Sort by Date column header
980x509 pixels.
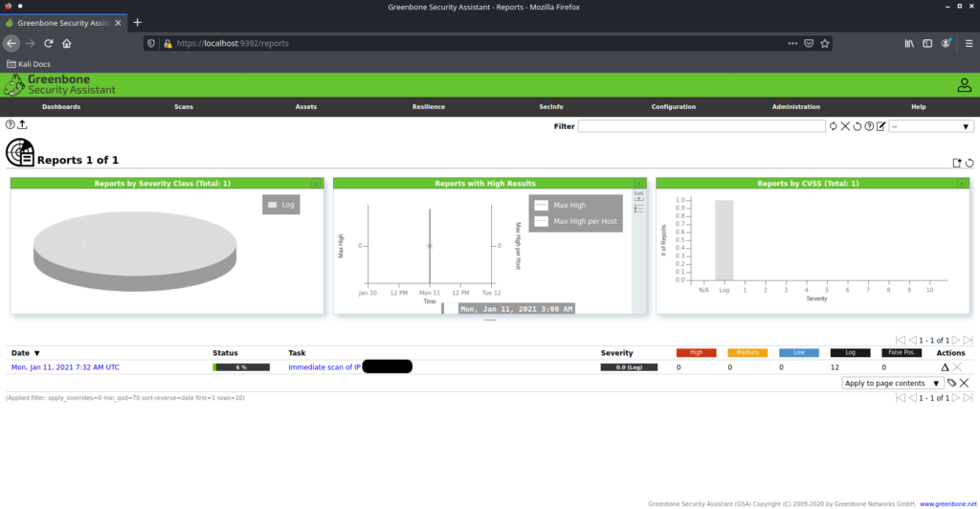25,353
